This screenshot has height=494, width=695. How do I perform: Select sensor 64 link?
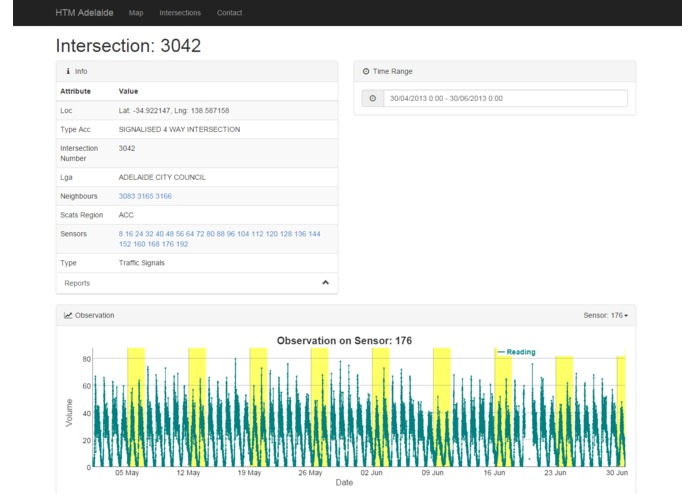click(190, 234)
